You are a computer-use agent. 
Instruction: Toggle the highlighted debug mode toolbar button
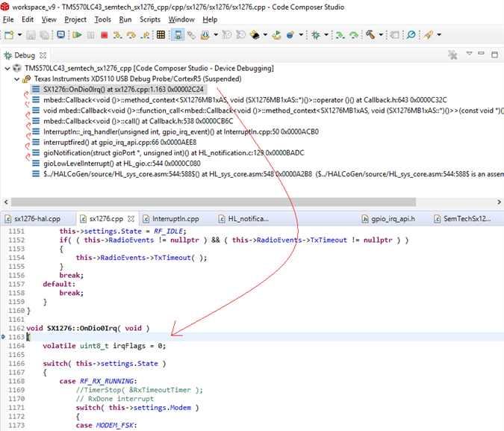point(178,35)
